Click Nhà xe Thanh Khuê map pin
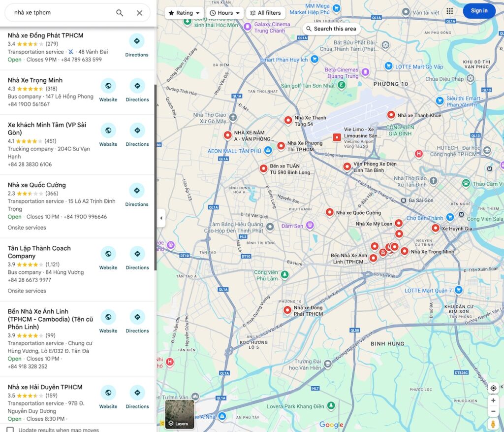Screen dimensions: 504x432 (391, 115)
